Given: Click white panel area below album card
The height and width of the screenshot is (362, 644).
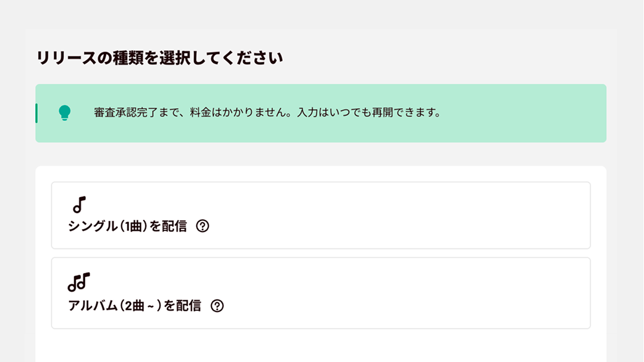Looking at the screenshot, I should click(321, 345).
